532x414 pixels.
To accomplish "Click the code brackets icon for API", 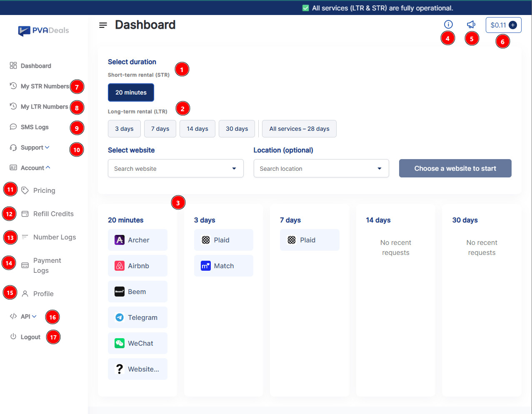I will pos(13,316).
